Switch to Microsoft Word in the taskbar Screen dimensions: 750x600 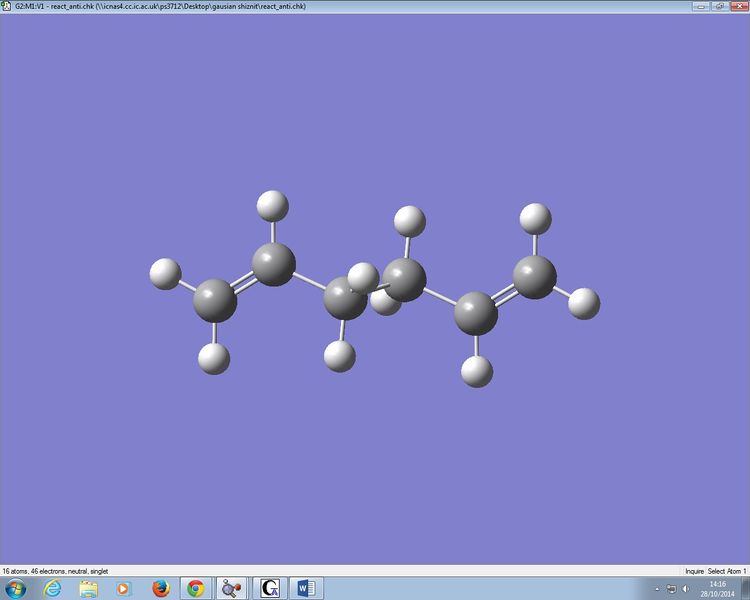tap(306, 588)
